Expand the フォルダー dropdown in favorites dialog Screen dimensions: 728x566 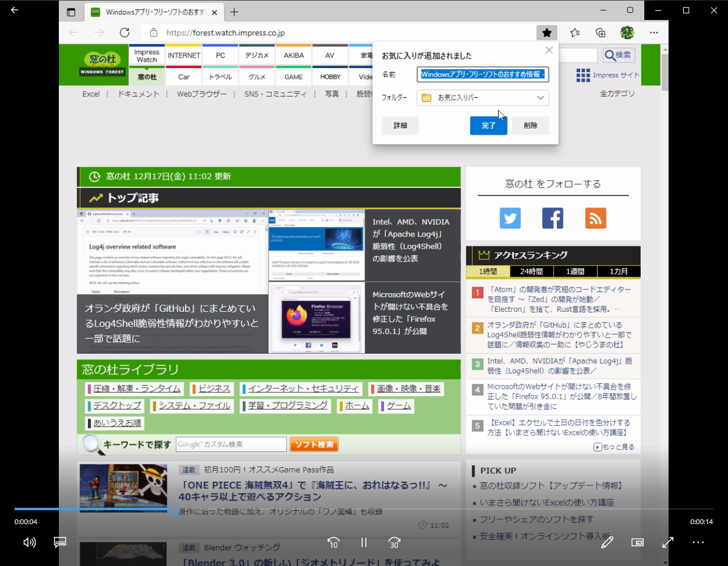pyautogui.click(x=540, y=97)
